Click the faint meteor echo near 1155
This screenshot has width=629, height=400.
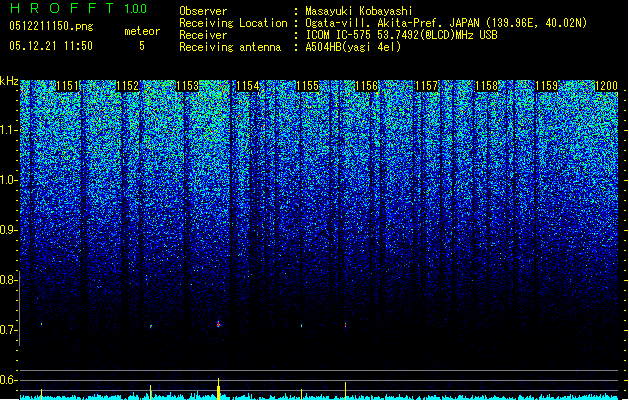click(x=301, y=325)
